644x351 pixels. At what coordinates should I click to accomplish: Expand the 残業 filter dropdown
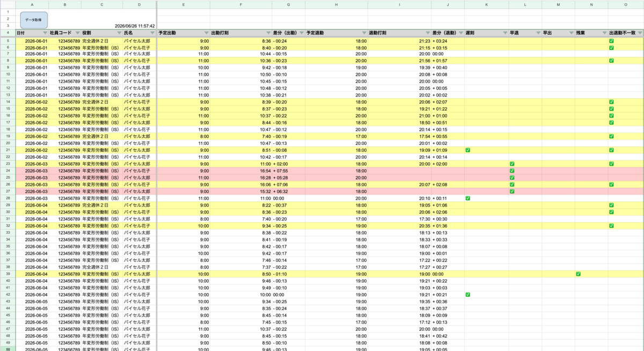pyautogui.click(x=604, y=33)
